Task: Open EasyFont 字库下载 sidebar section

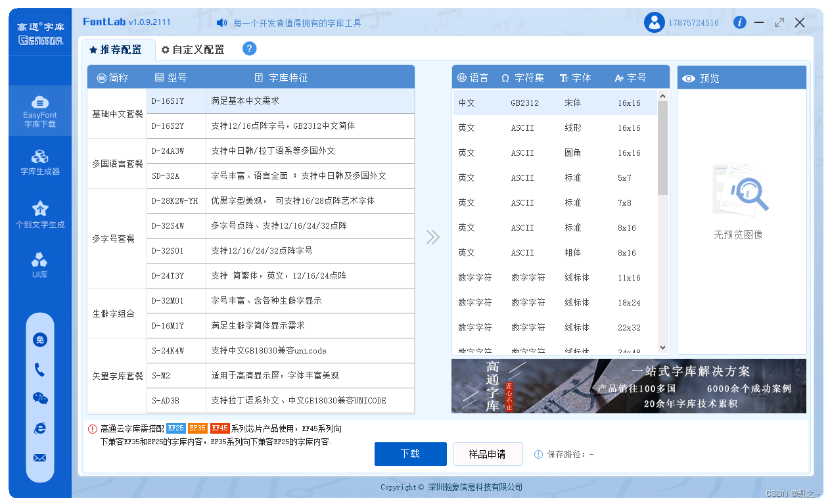Action: (x=40, y=111)
